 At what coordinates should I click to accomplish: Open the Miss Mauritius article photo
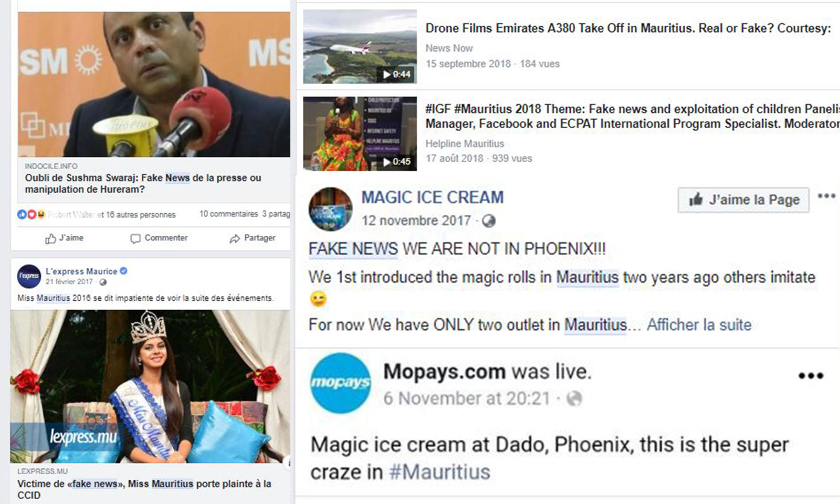pyautogui.click(x=150, y=386)
